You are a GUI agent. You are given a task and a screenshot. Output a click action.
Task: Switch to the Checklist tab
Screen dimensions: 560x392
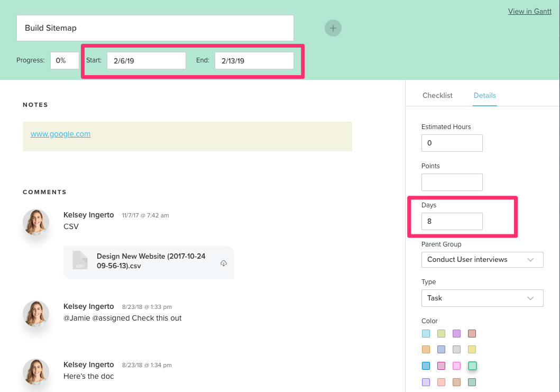437,95
